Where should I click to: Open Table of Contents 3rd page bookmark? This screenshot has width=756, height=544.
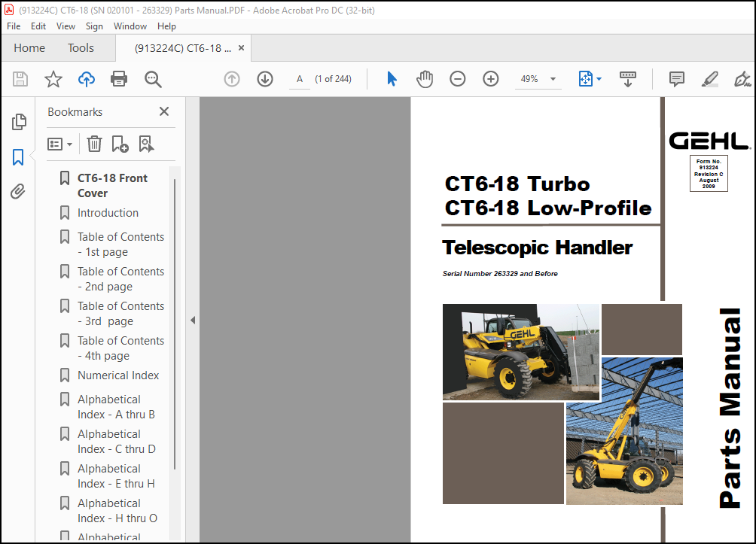[120, 314]
